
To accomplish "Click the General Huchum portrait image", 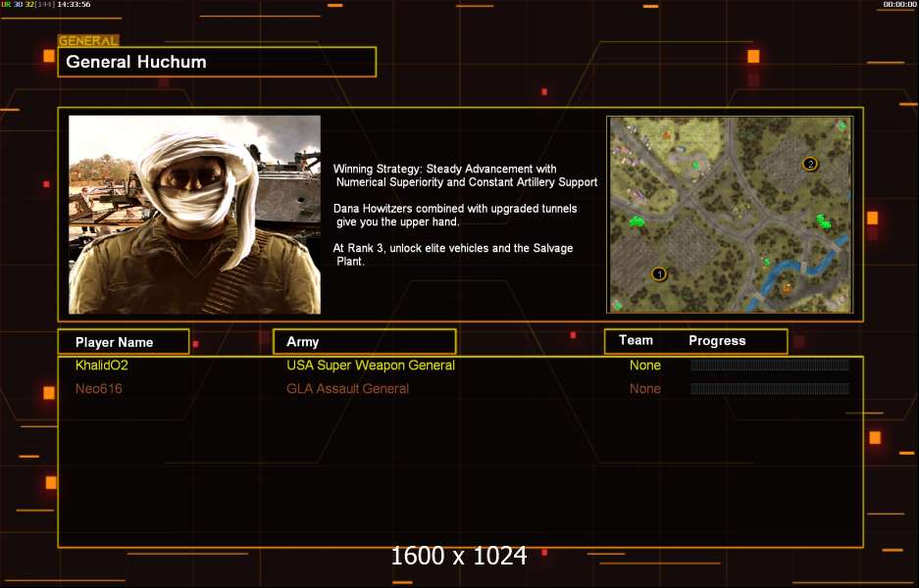I will point(194,215).
